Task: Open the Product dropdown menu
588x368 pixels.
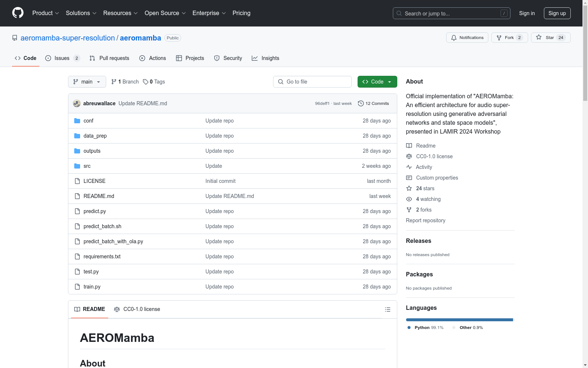Action: pyautogui.click(x=46, y=13)
